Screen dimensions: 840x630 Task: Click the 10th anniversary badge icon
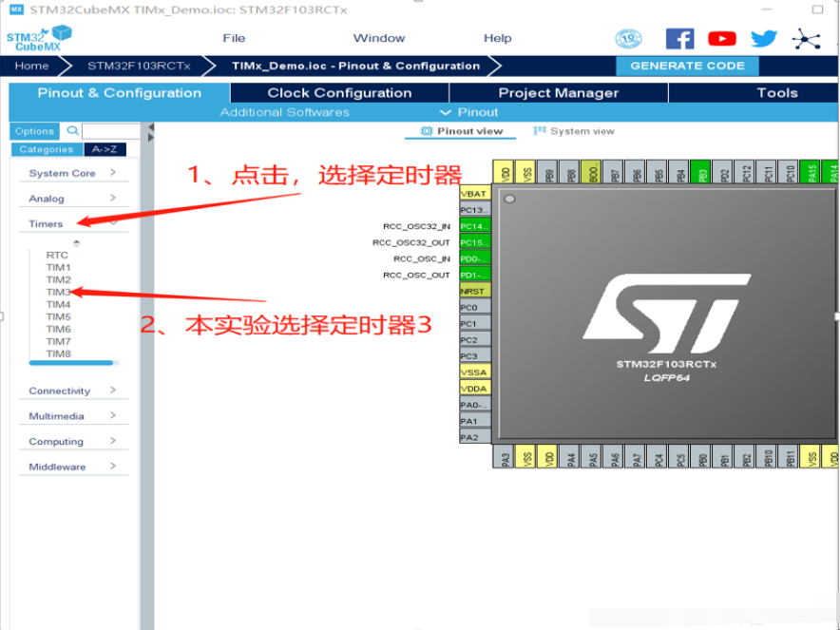pos(629,39)
